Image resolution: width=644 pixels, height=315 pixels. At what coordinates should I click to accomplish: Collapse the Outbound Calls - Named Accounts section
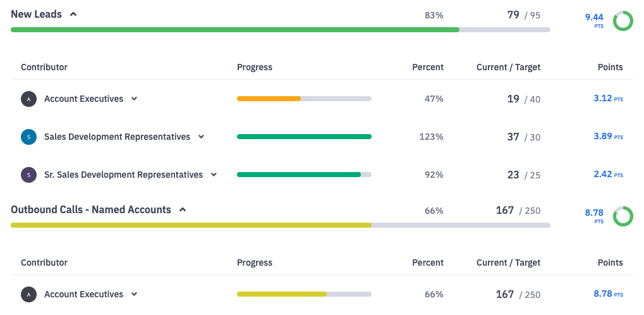[183, 209]
